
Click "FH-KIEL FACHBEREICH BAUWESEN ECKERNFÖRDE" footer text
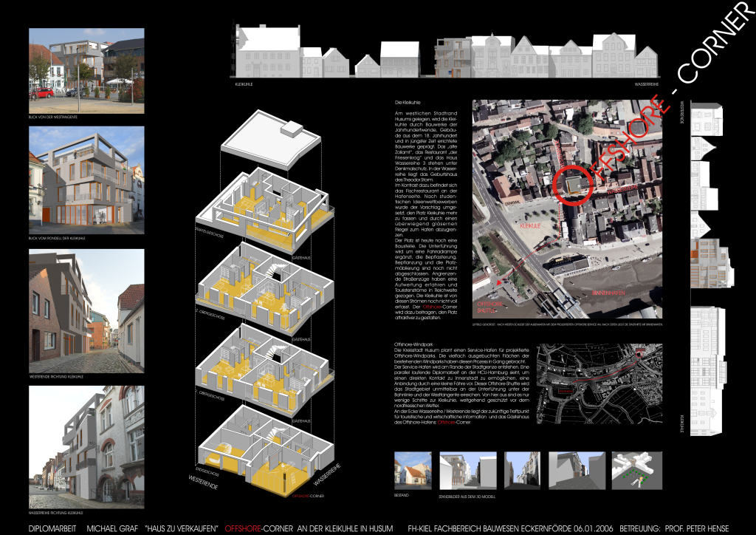489,529
